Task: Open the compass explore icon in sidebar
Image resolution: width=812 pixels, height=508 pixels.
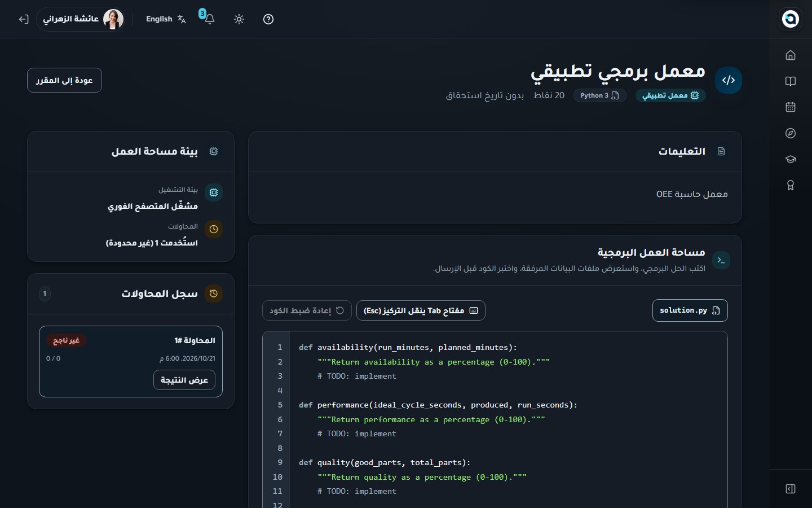Action: tap(791, 133)
